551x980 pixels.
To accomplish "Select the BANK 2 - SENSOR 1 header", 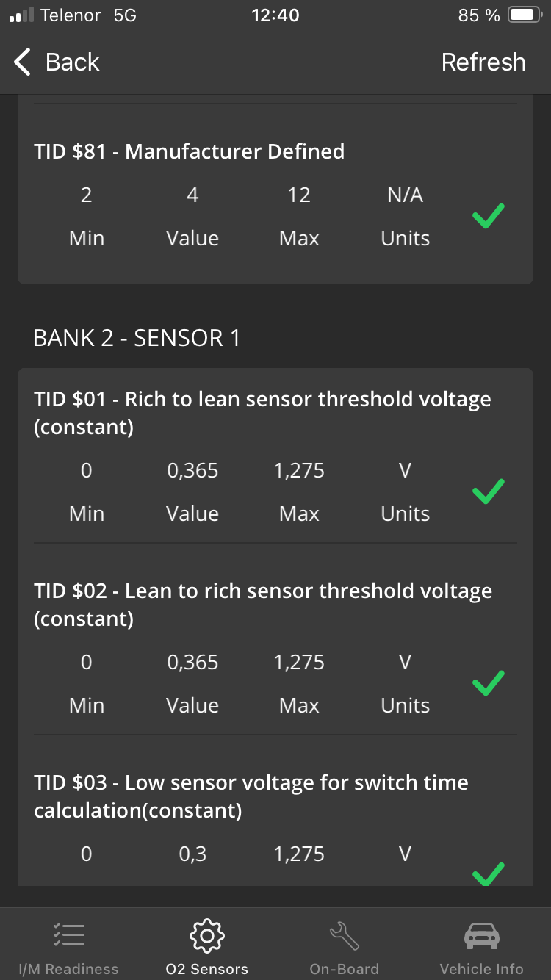I will pos(137,338).
